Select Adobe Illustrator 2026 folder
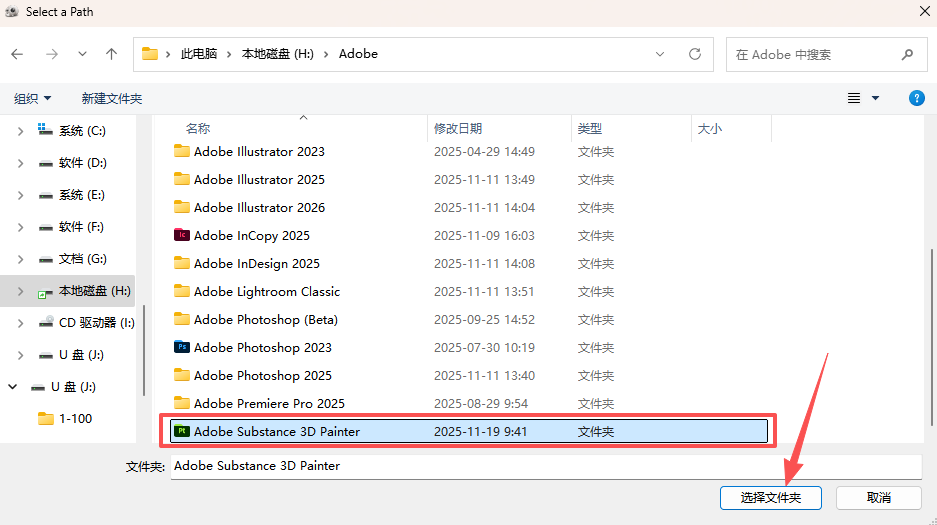 [259, 208]
